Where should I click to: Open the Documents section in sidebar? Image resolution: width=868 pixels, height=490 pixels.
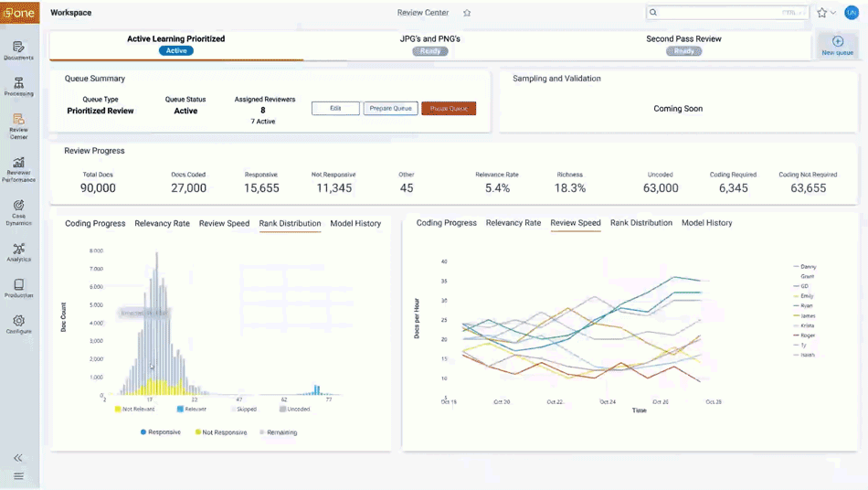point(18,50)
